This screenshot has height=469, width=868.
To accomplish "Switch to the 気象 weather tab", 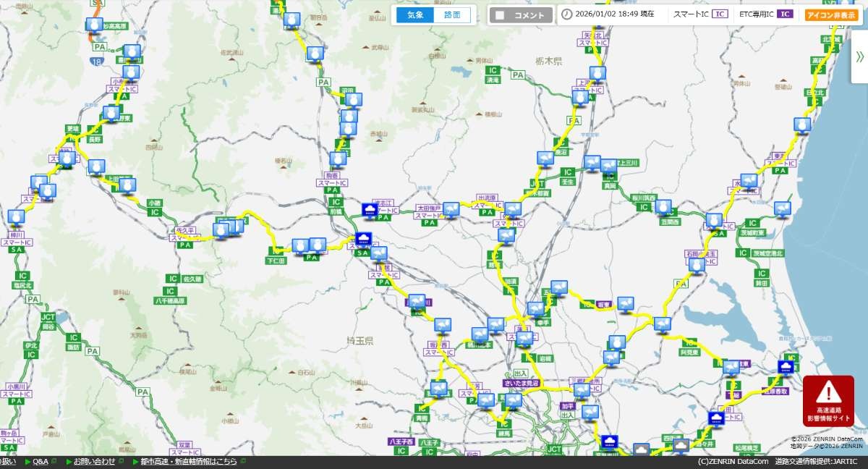I will 415,15.
